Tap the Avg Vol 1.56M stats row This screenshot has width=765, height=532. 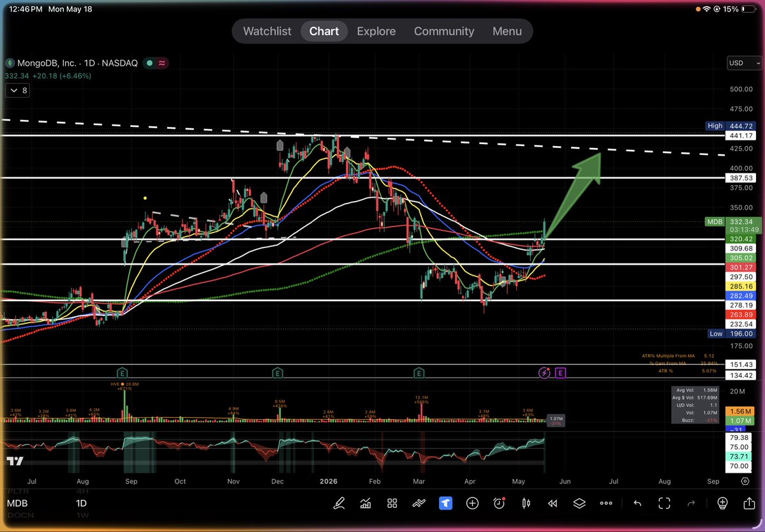coord(695,390)
